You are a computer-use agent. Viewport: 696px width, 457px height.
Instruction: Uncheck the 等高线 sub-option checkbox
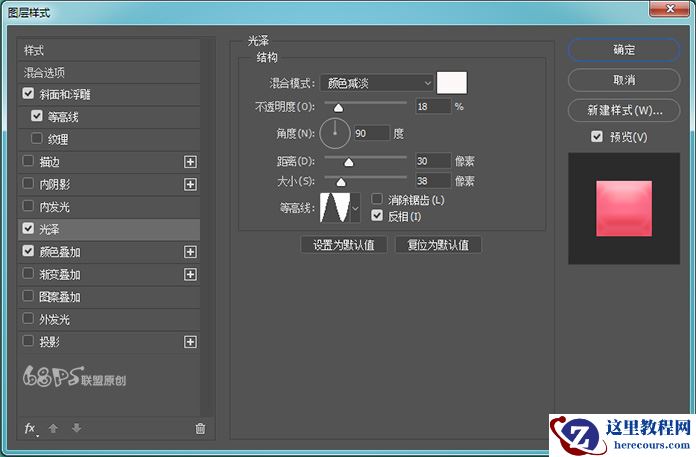click(37, 116)
